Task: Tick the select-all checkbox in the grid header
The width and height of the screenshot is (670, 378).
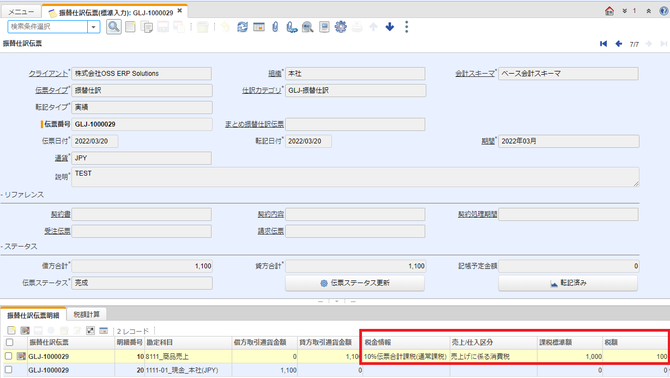Action: [x=9, y=342]
